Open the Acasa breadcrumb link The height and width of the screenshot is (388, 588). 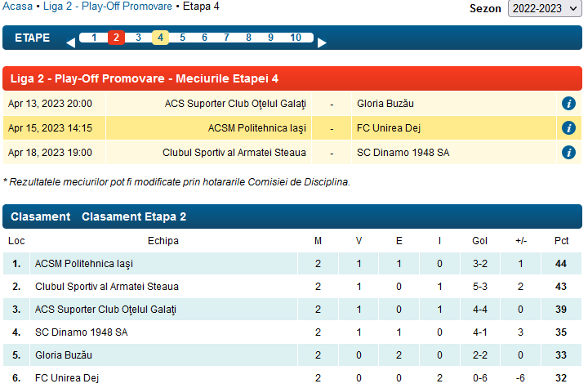point(18,7)
